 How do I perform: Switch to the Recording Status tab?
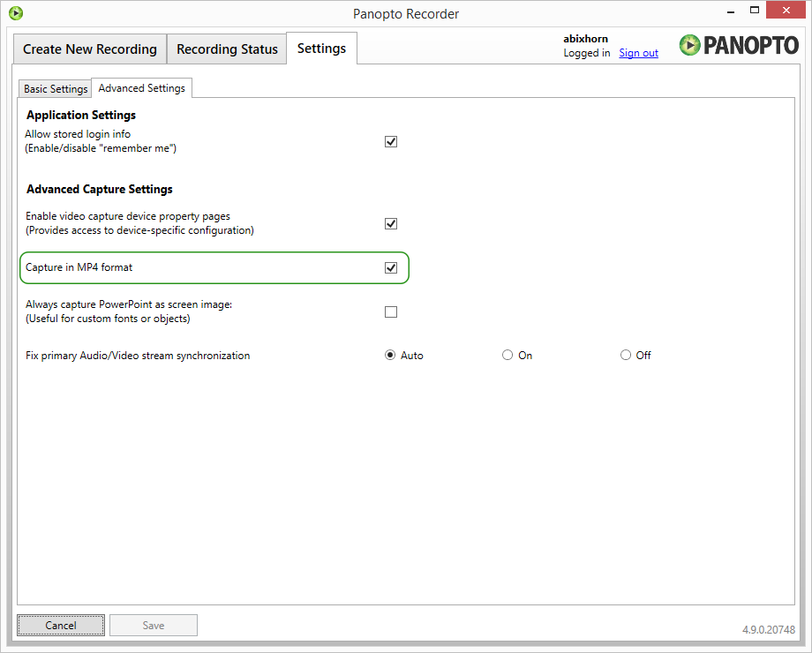click(x=227, y=49)
